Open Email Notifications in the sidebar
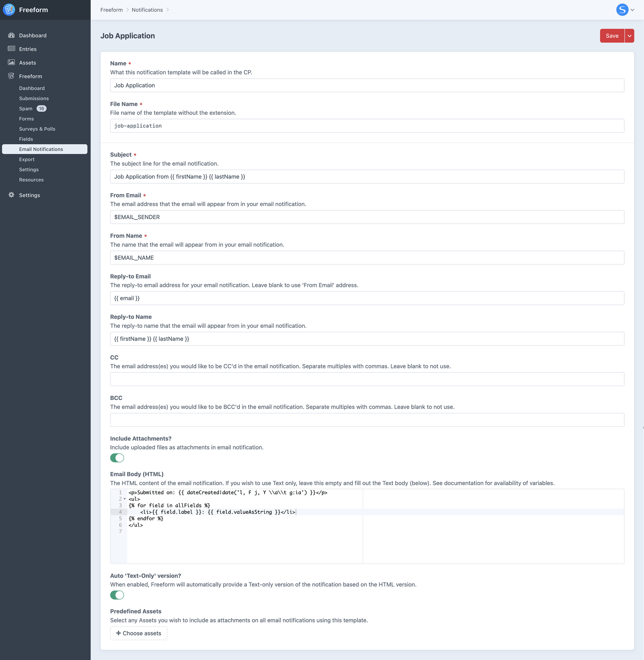The width and height of the screenshot is (644, 660). click(41, 149)
